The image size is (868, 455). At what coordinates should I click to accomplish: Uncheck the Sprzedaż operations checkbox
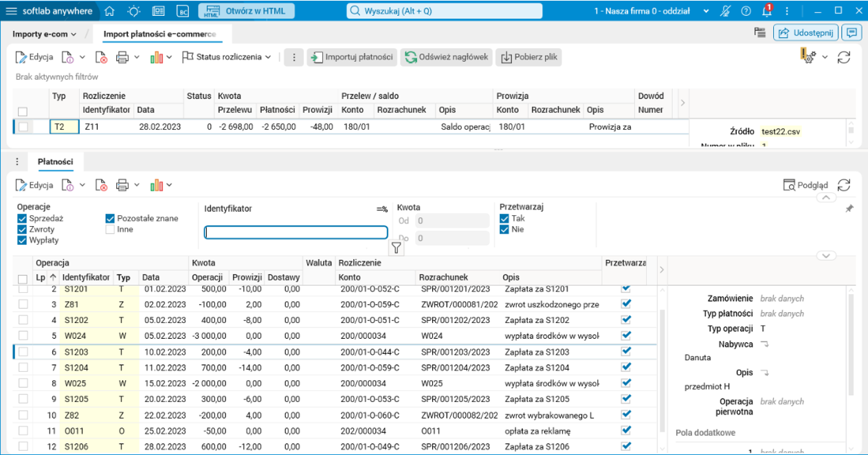pos(22,219)
